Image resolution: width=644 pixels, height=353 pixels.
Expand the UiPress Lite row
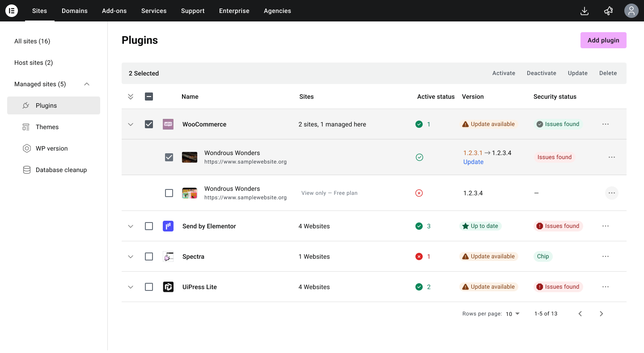coord(131,287)
